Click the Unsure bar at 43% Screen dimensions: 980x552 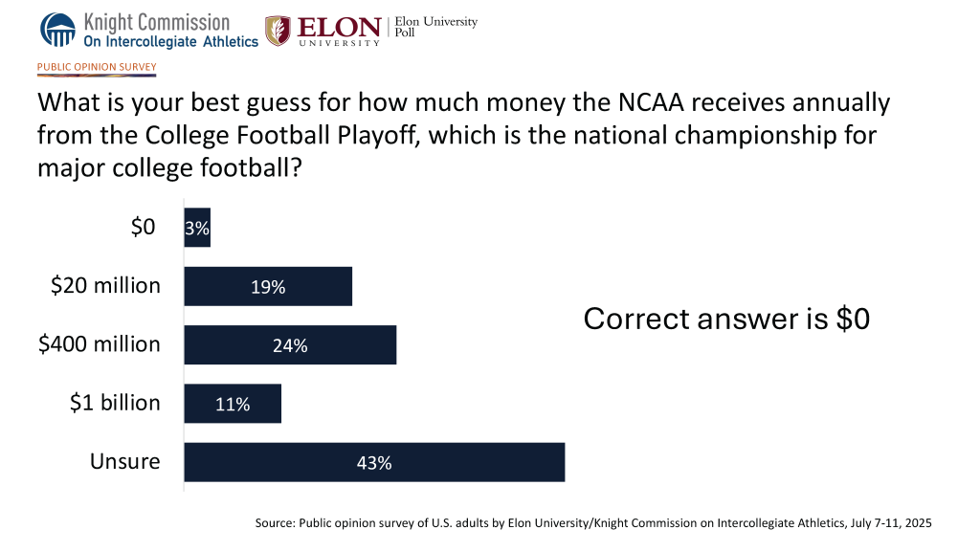point(374,462)
